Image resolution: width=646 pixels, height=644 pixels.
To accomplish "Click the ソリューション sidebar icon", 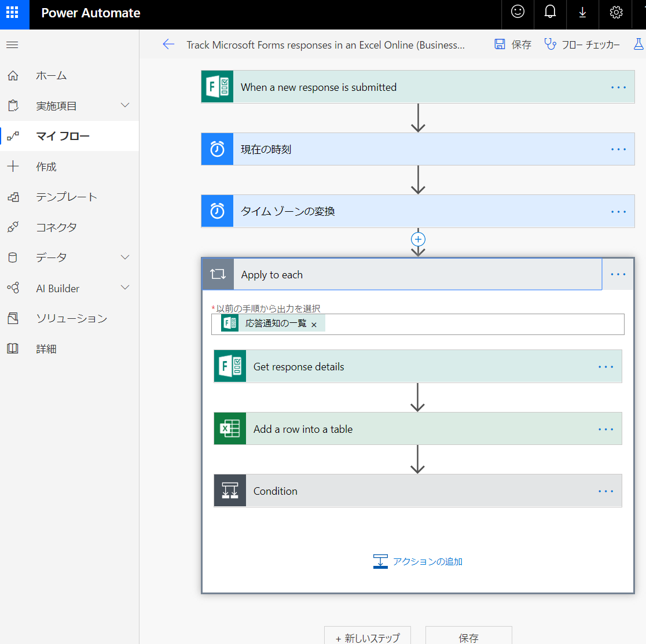I will [x=13, y=318].
